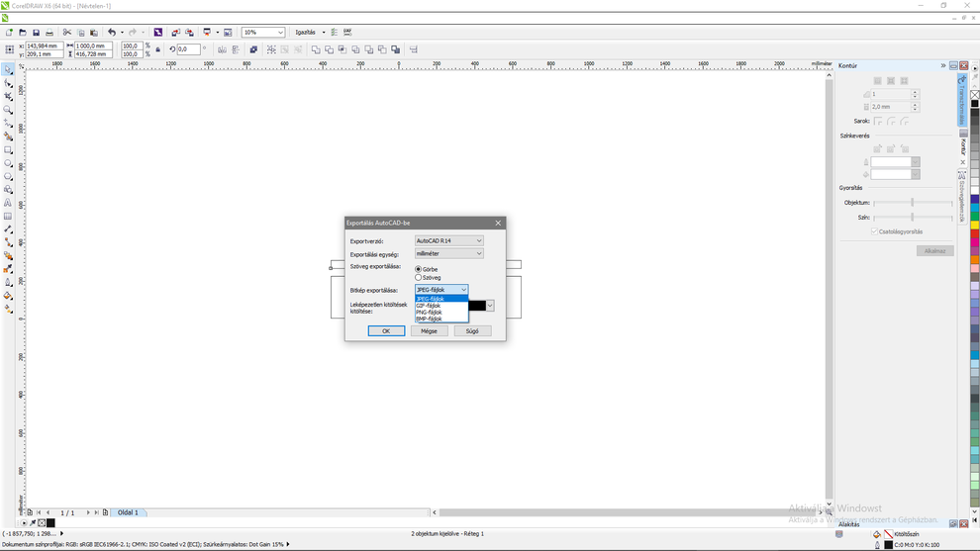
Task: Click the Oldal 1 page tab
Action: (128, 512)
